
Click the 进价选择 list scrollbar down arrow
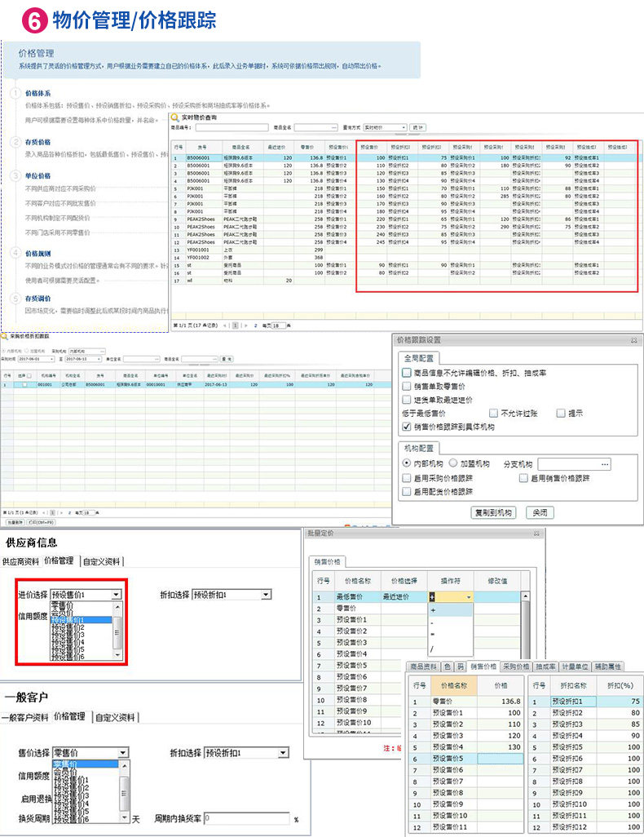[x=117, y=656]
